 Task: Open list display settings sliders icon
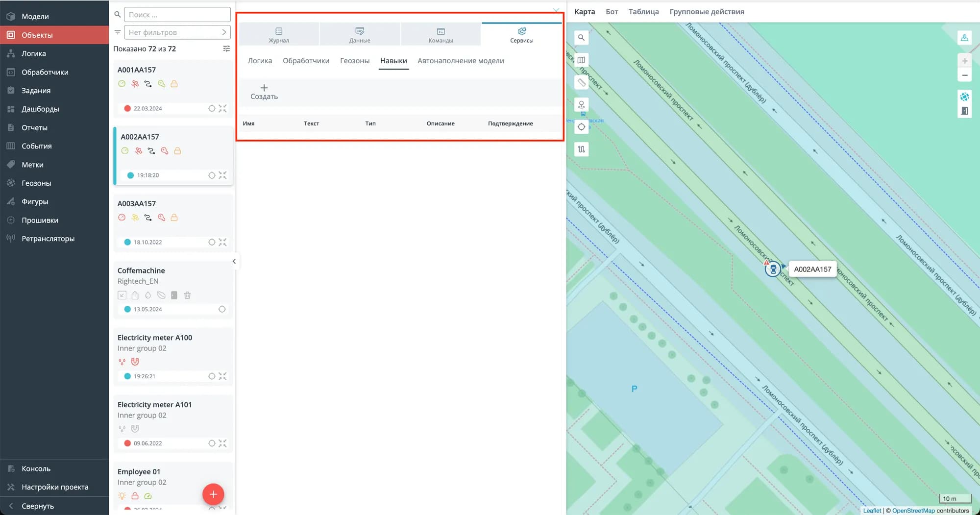tap(226, 49)
